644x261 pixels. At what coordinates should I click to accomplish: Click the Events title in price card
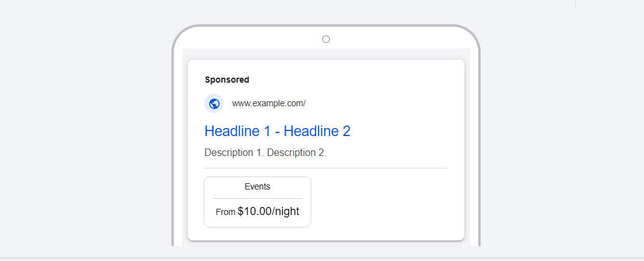pyautogui.click(x=257, y=186)
